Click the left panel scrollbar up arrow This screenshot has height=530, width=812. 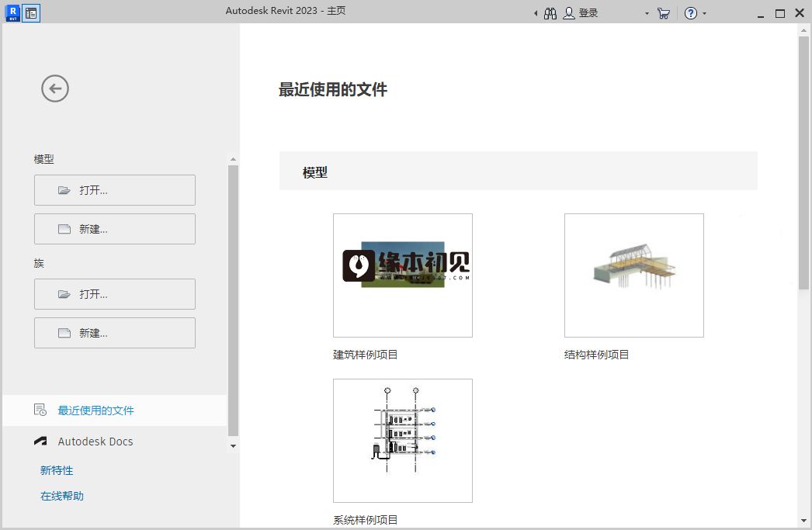[x=233, y=159]
